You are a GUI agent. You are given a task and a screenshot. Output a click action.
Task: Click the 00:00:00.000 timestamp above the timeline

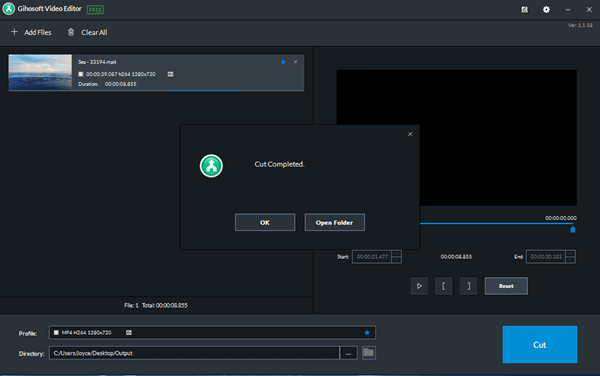(561, 218)
